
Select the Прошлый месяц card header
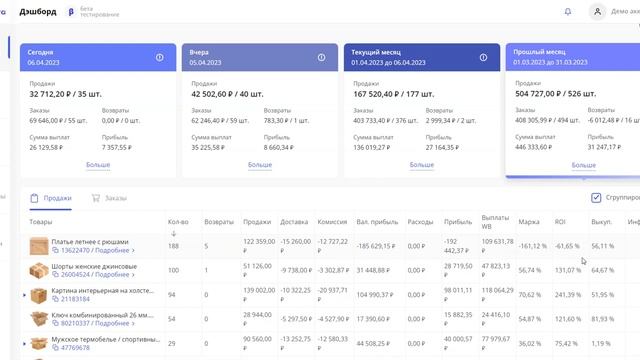[573, 57]
